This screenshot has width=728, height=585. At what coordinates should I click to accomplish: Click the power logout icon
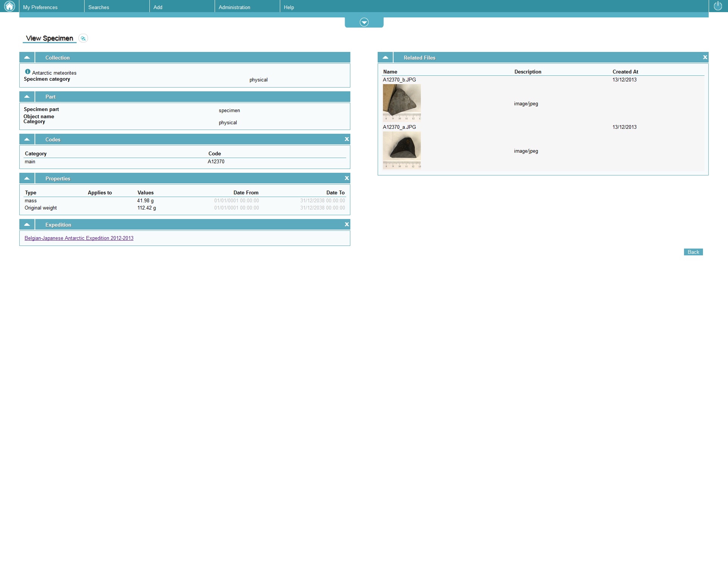click(x=718, y=6)
